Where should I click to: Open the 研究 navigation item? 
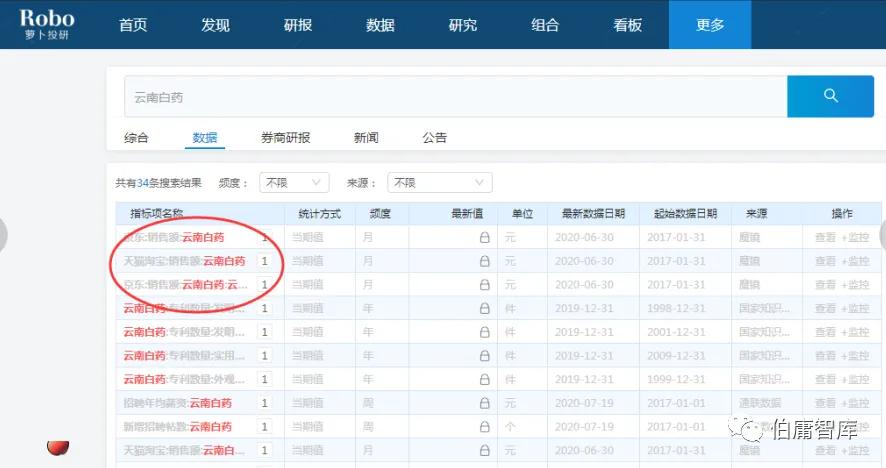tap(463, 25)
